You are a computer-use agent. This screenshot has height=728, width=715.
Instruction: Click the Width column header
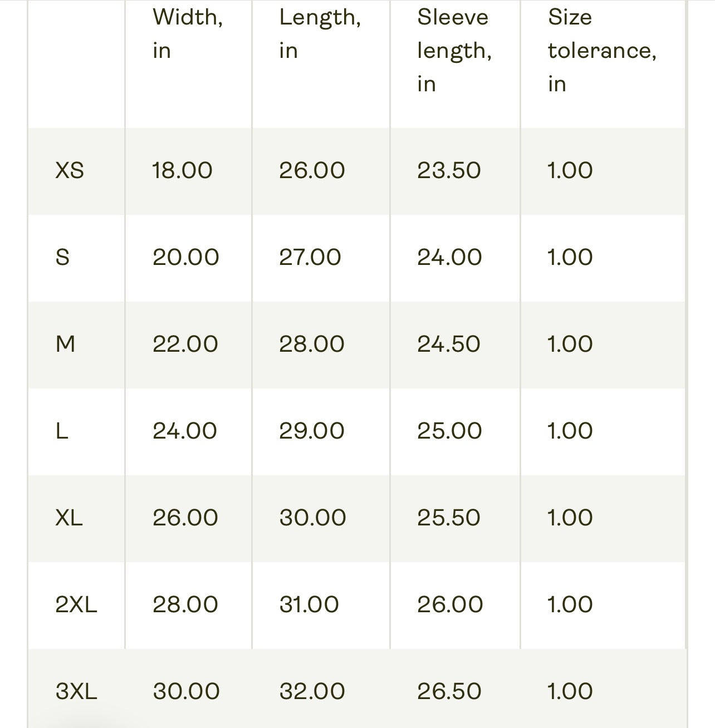click(188, 34)
